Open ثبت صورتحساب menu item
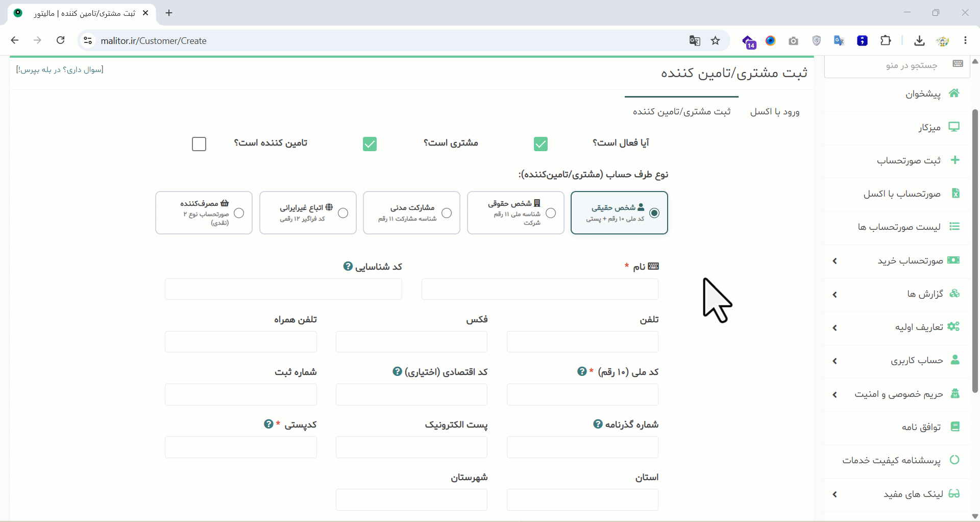The image size is (980, 522). 897,160
